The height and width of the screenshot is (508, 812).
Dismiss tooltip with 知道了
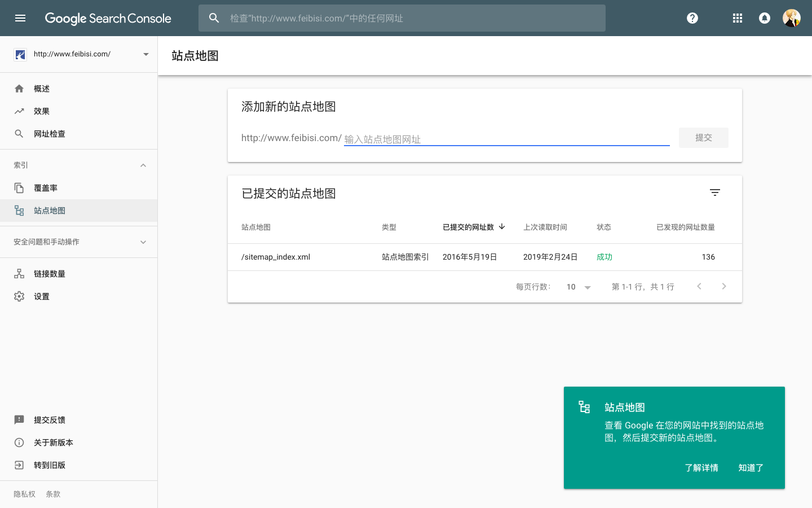coord(751,468)
